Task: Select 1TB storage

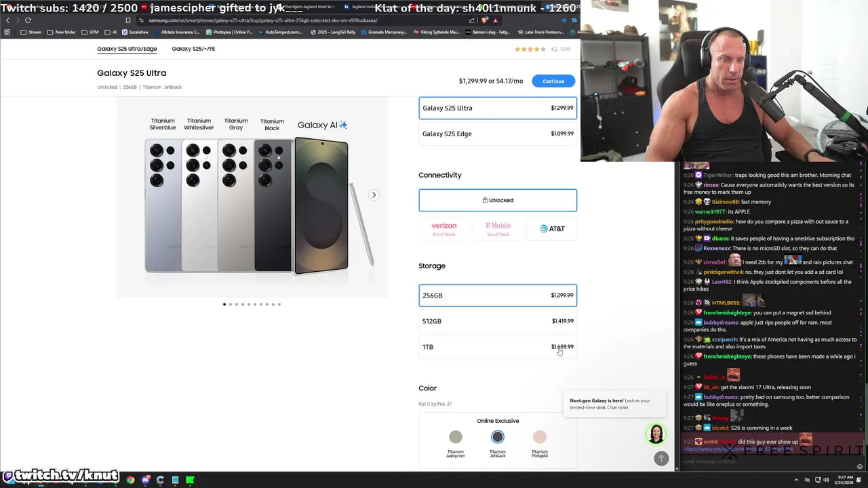Action: coord(498,347)
